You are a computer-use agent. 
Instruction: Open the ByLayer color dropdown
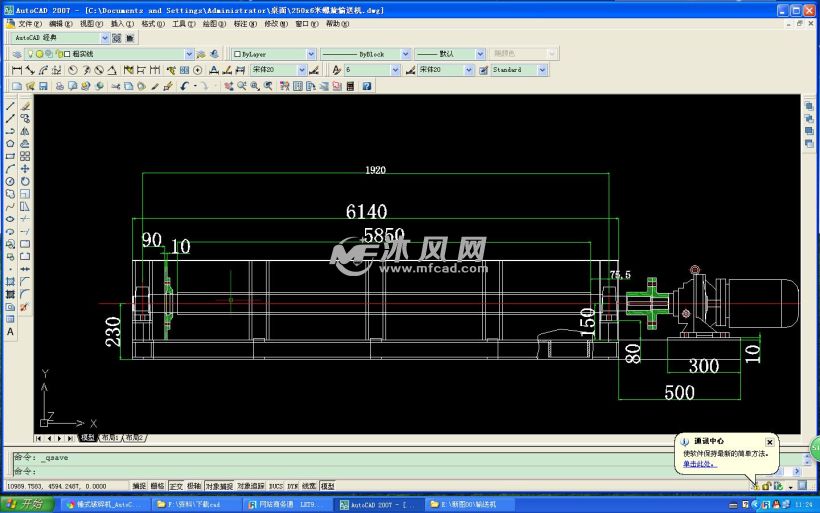[x=311, y=54]
